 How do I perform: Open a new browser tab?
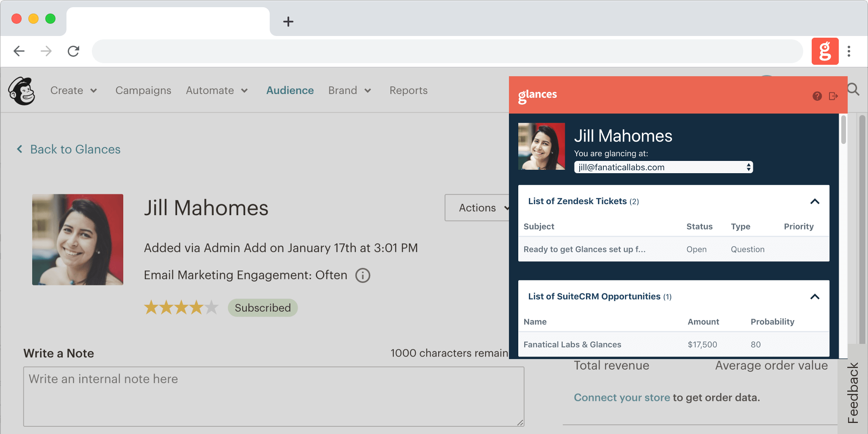click(288, 22)
